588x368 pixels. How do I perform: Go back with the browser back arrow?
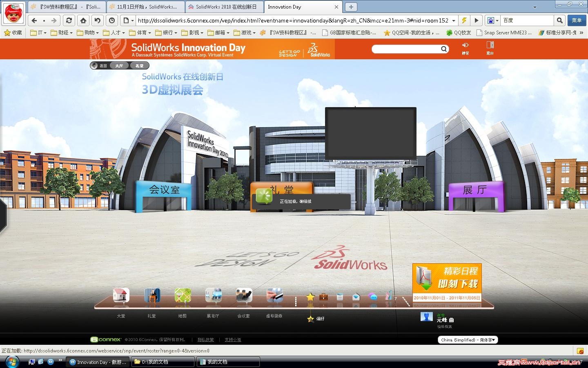pyautogui.click(x=35, y=20)
